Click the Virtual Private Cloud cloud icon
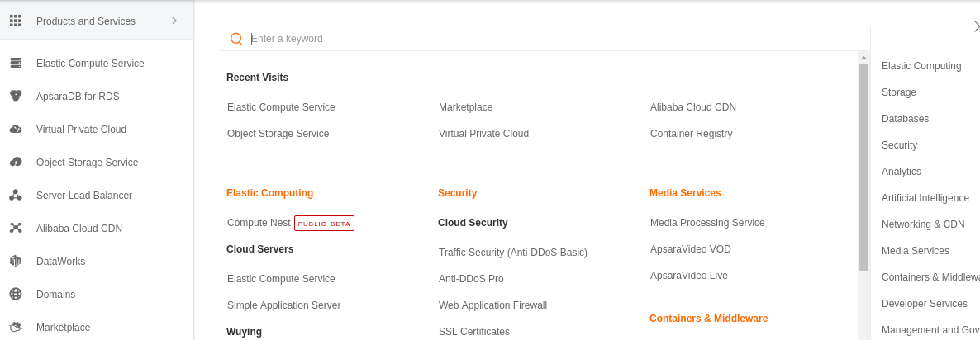 [x=16, y=129]
